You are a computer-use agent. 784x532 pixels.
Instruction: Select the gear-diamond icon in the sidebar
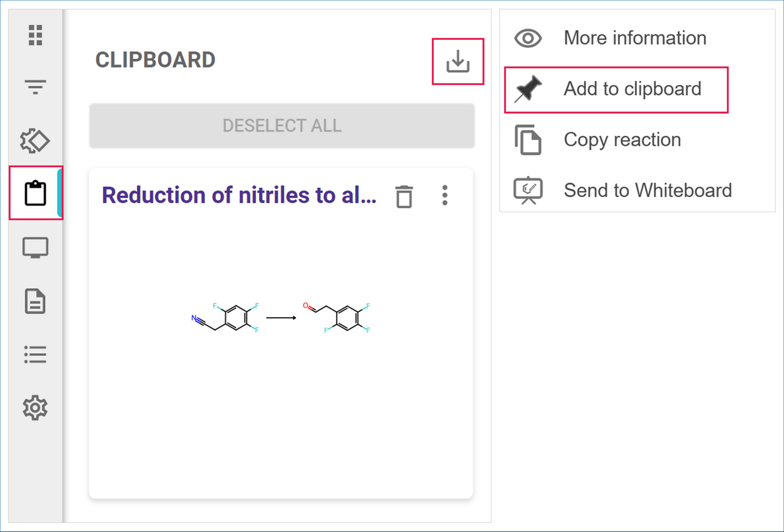click(x=36, y=141)
